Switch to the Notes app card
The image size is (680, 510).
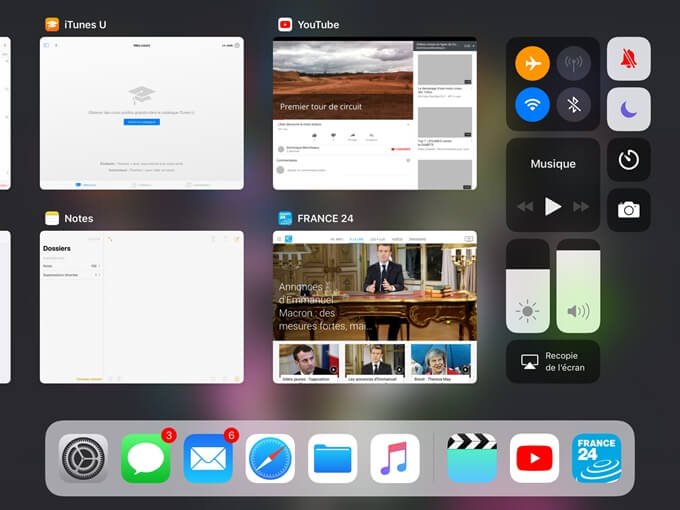pos(142,307)
